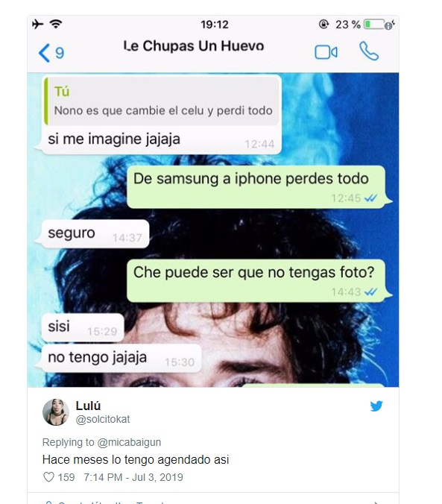
Task: Open the tweet timestamp Jul 3, 2019
Action: 133,477
